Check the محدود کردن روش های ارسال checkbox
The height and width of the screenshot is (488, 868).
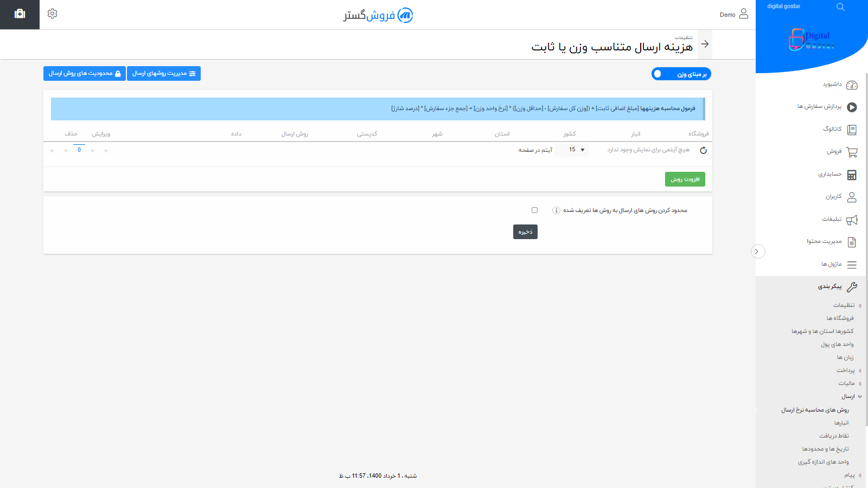(534, 210)
